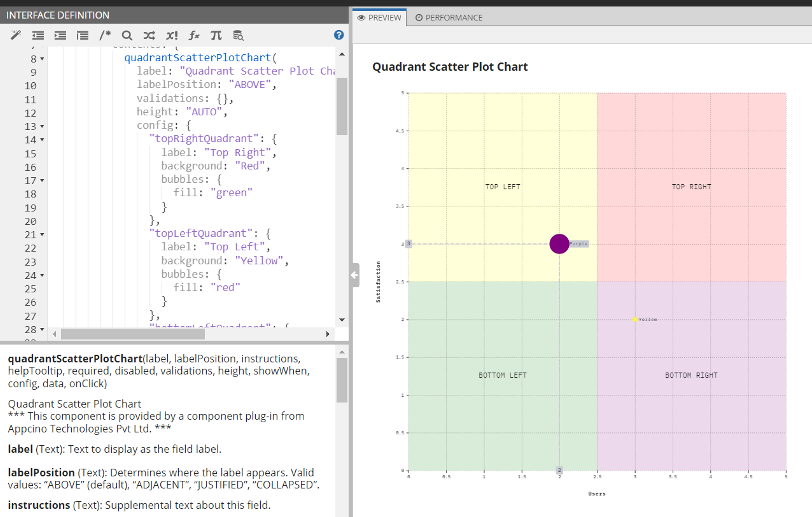
Task: Click the horizontal scrollbar thumb in editor
Action: click(x=133, y=334)
